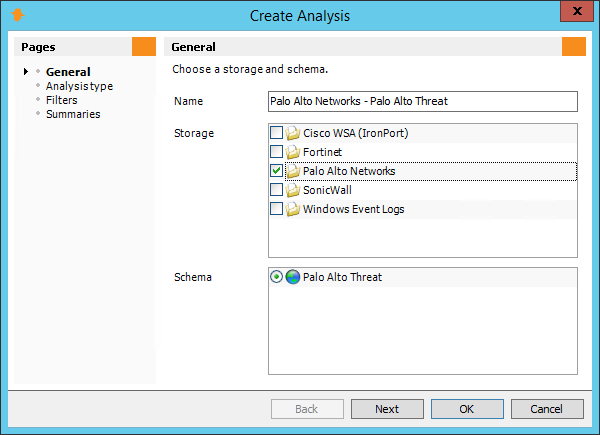The height and width of the screenshot is (435, 600).
Task: Click the Storage field label
Action: click(x=194, y=133)
